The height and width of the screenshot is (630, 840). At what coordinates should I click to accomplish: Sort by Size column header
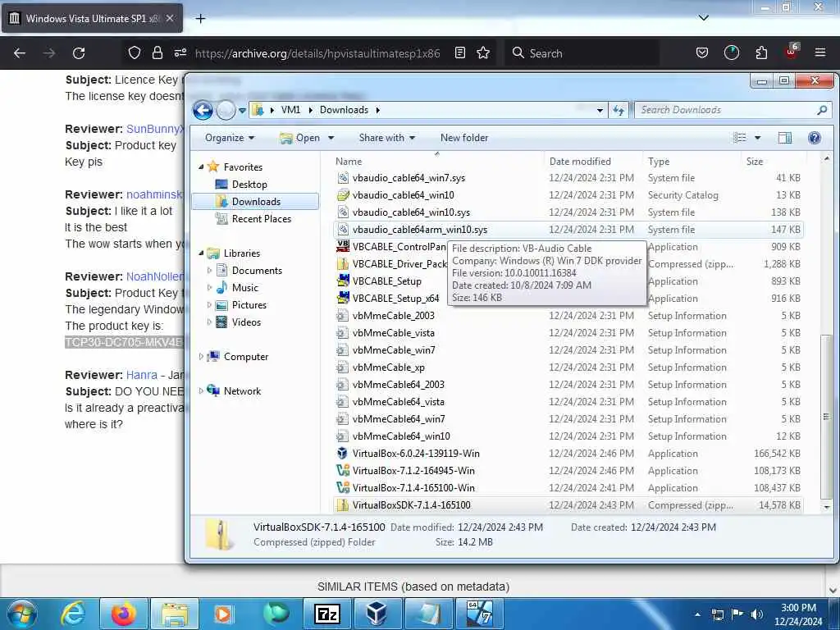coord(773,162)
